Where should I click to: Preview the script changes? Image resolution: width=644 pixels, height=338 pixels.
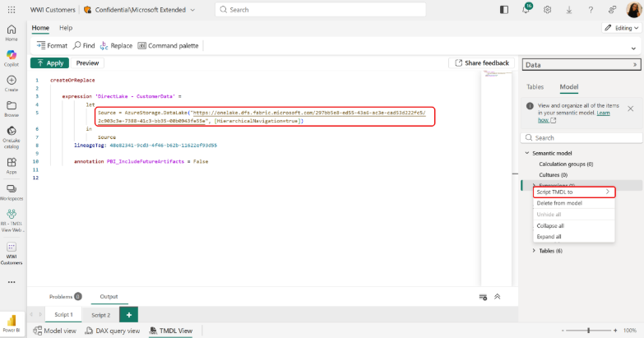pyautogui.click(x=87, y=63)
